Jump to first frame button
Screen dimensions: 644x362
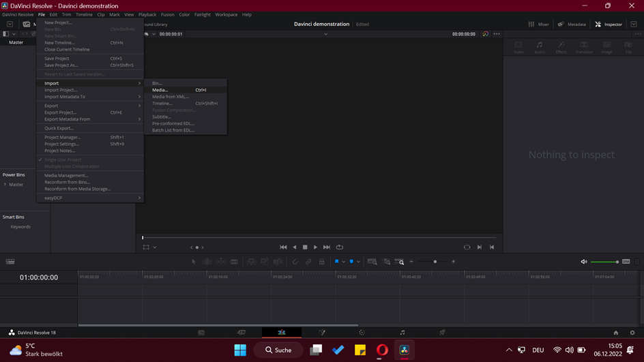point(283,247)
